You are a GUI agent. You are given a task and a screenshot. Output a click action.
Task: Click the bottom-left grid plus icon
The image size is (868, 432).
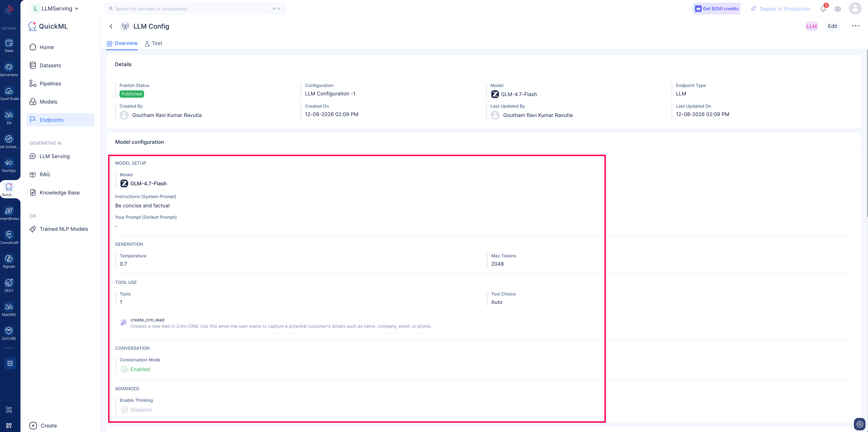coord(9,426)
